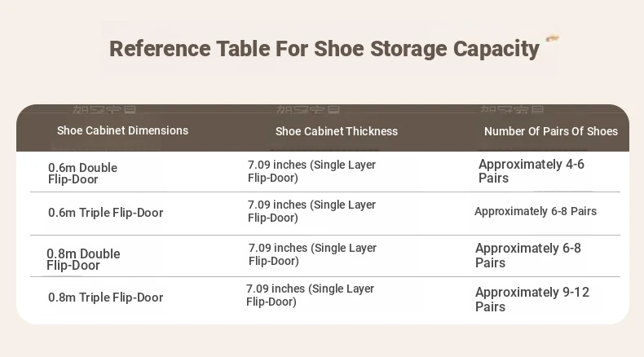This screenshot has width=644, height=357.
Task: Click the 0.6m Triple Flip-Door cell
Action: click(105, 213)
